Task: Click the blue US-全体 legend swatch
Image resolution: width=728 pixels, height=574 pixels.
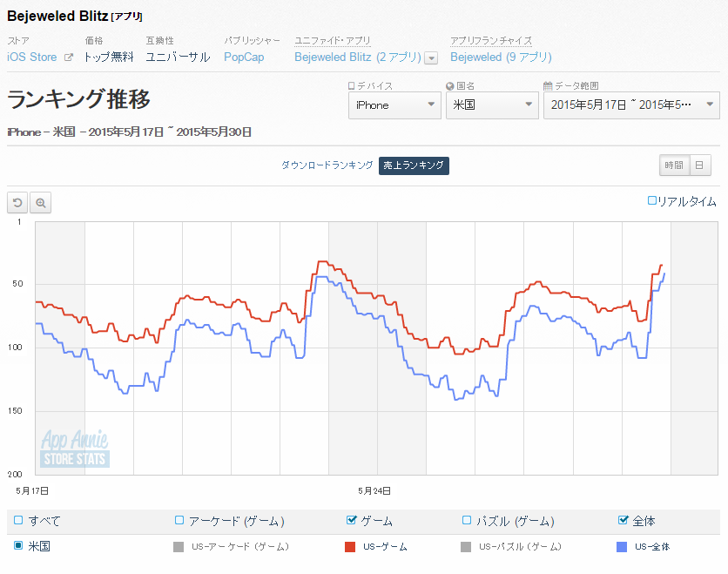Action: point(622,547)
